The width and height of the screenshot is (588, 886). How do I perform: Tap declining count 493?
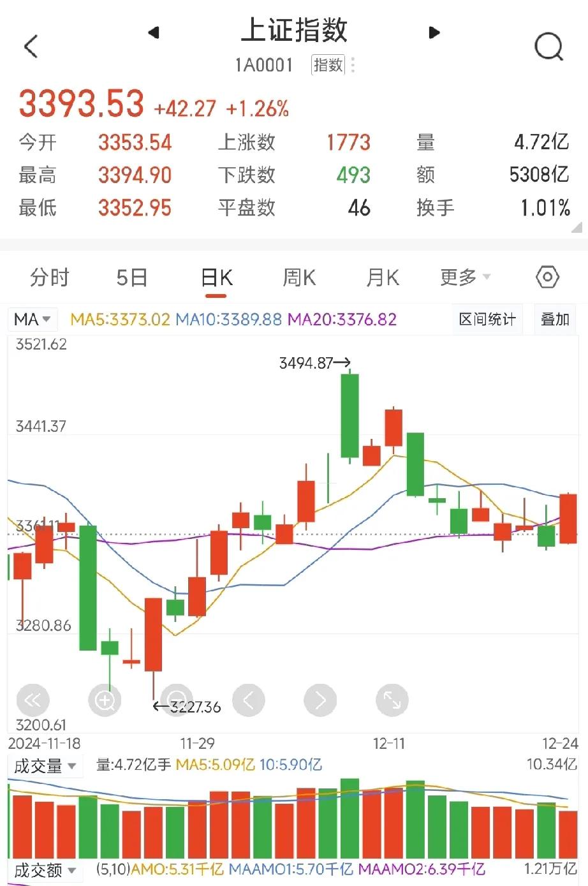pos(353,175)
